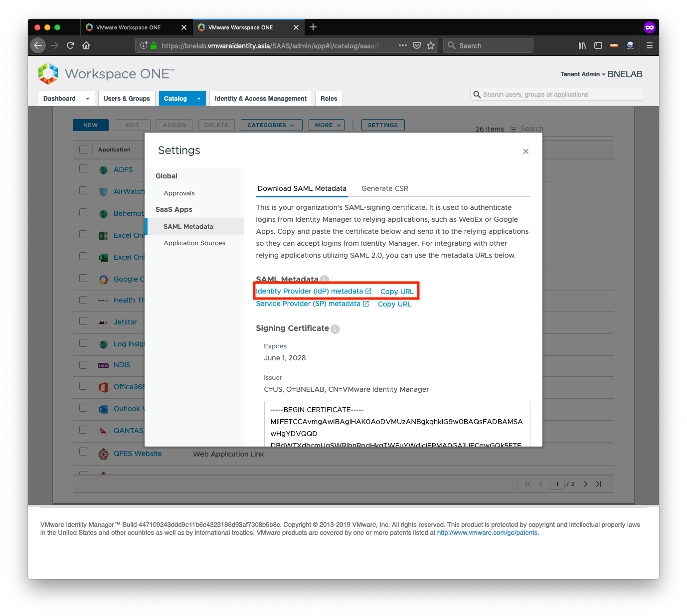The height and width of the screenshot is (616, 687).
Task: Check the Google row checkbox
Action: [83, 278]
